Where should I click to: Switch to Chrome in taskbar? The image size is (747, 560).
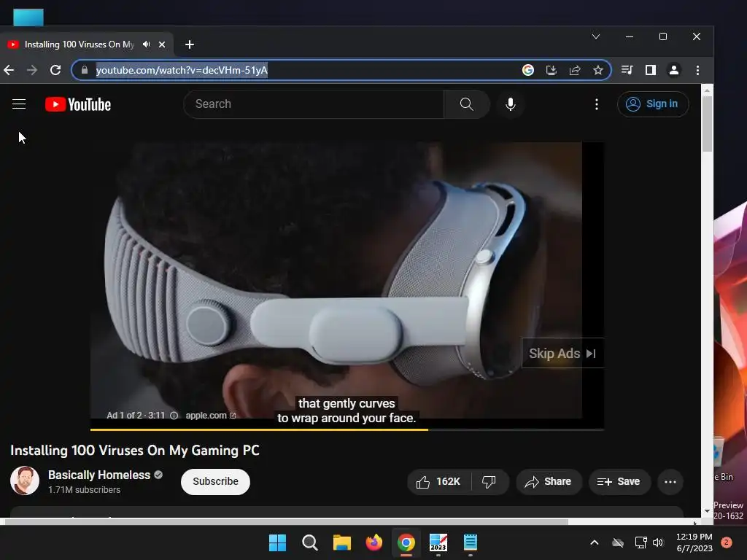coord(406,542)
